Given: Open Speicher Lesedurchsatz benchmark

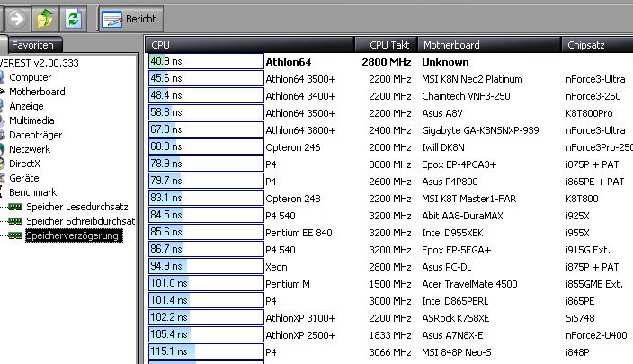Looking at the screenshot, I should (x=77, y=207).
